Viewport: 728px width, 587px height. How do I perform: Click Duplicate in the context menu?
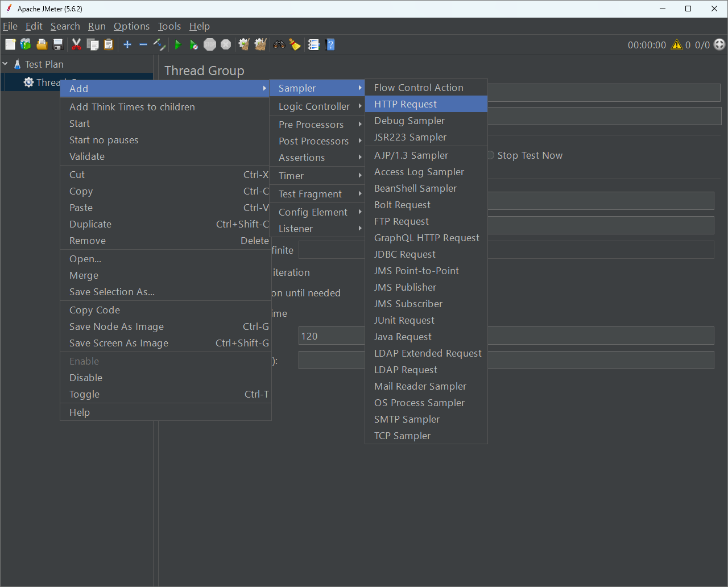click(90, 224)
